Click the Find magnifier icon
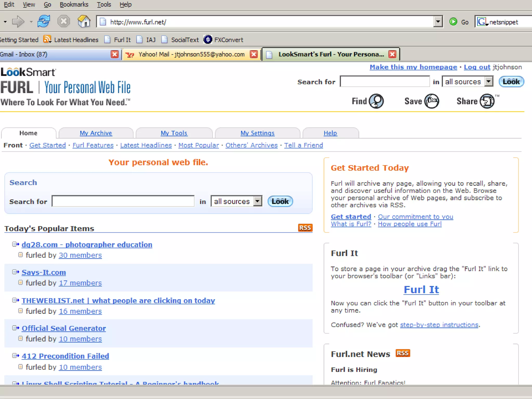This screenshot has height=399, width=532. tap(376, 101)
